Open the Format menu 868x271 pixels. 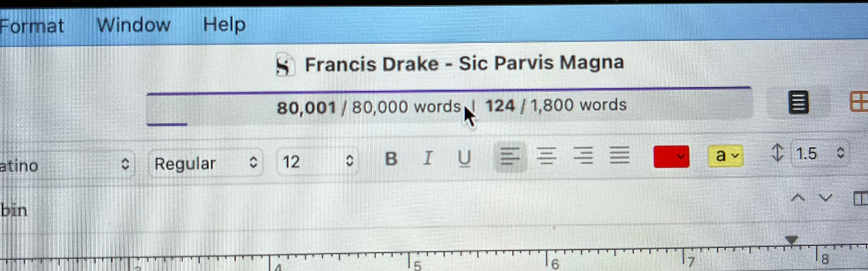pyautogui.click(x=32, y=26)
